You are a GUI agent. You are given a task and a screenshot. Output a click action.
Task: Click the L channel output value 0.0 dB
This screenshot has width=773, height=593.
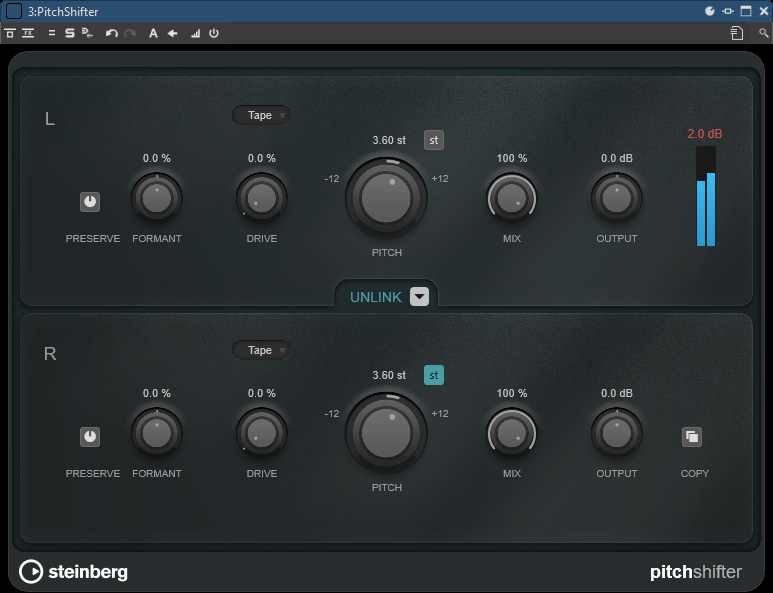[x=617, y=158]
